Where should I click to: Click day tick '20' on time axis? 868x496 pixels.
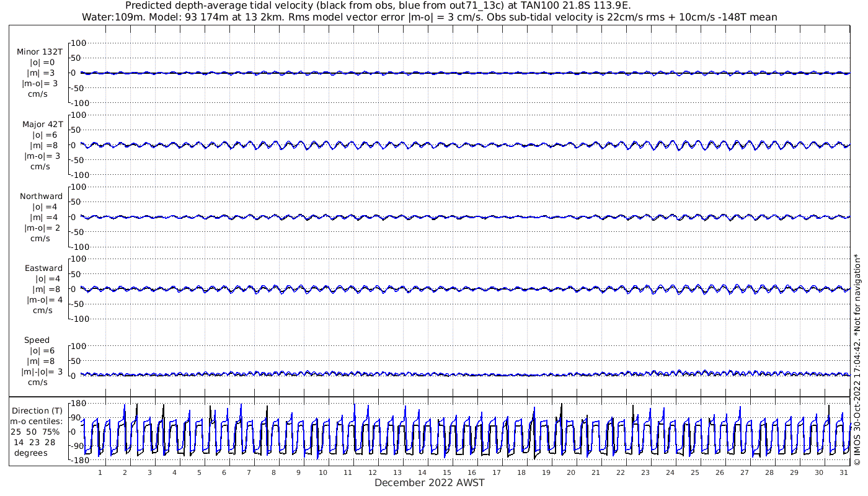click(x=571, y=472)
